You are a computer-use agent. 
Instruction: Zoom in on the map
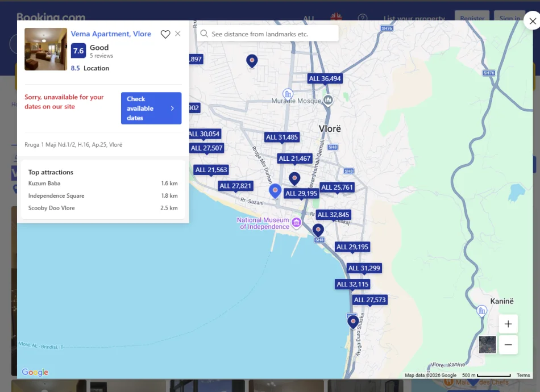pyautogui.click(x=508, y=324)
